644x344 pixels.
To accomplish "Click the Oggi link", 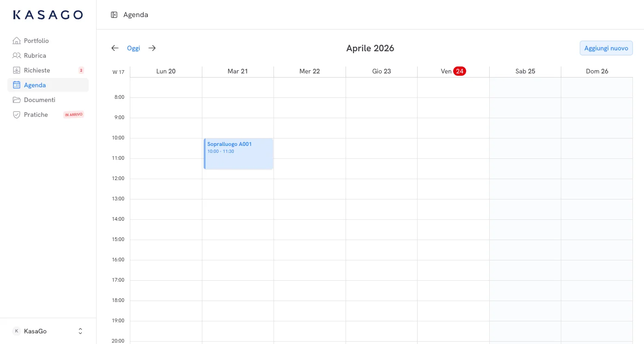I will 134,48.
